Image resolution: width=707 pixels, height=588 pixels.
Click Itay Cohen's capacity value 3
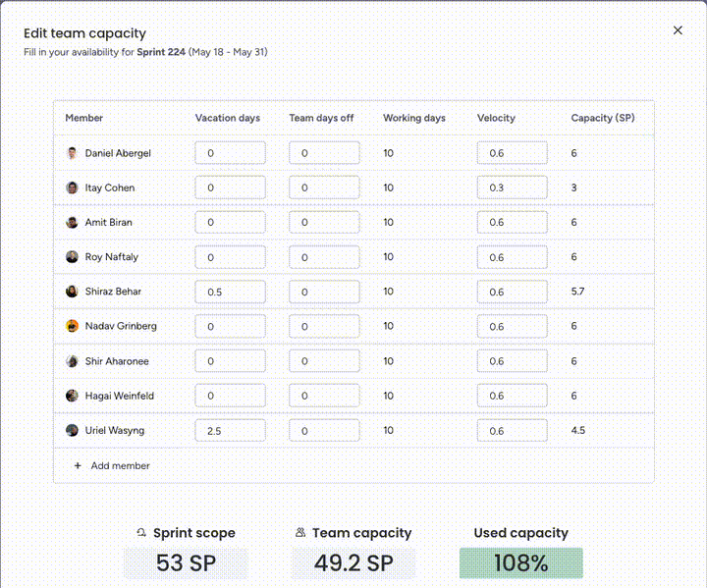[x=573, y=187]
